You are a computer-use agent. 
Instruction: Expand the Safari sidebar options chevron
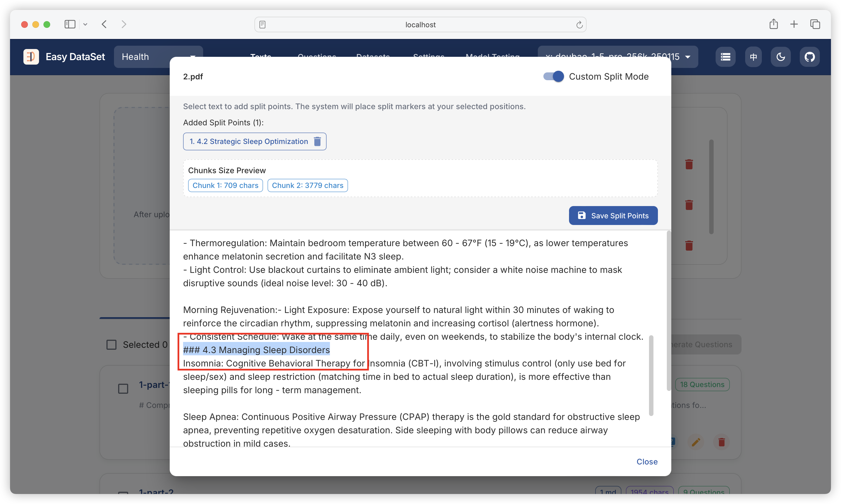click(x=85, y=24)
